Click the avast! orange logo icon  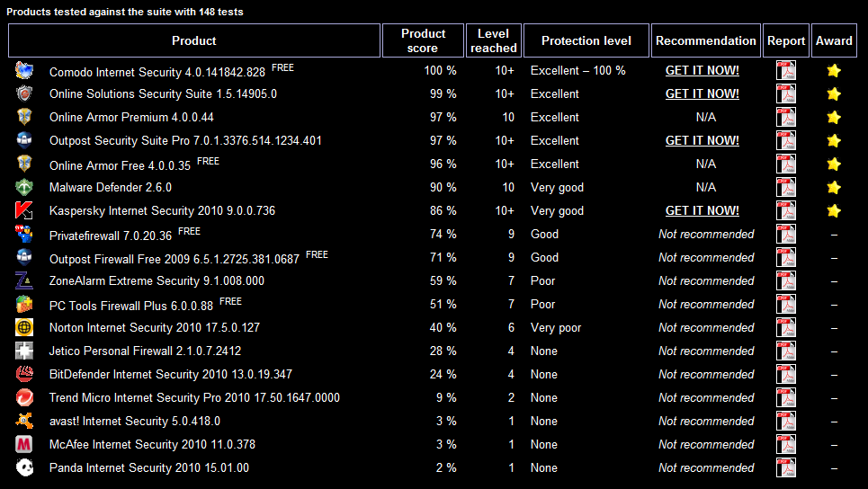pyautogui.click(x=24, y=421)
